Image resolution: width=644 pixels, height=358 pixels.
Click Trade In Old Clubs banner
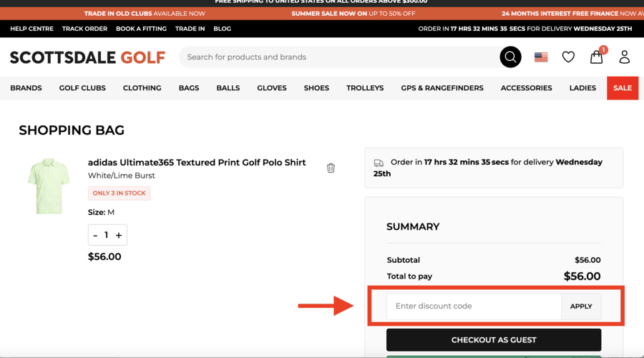pyautogui.click(x=145, y=14)
